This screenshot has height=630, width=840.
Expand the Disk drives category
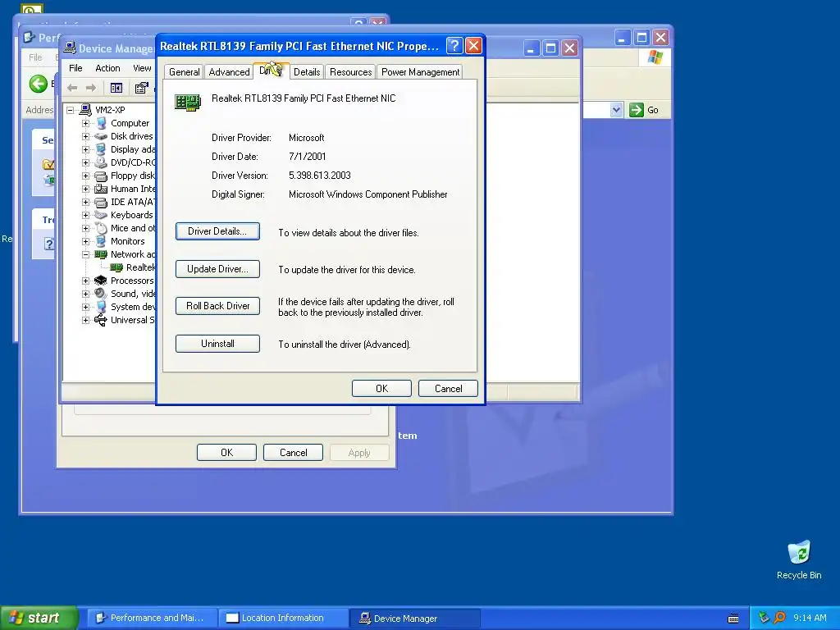click(85, 136)
